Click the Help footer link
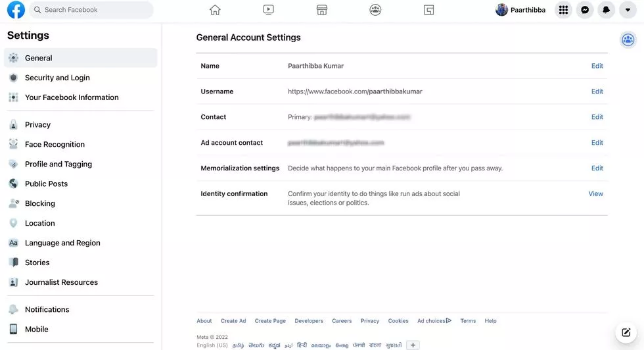The height and width of the screenshot is (350, 644). click(x=490, y=321)
